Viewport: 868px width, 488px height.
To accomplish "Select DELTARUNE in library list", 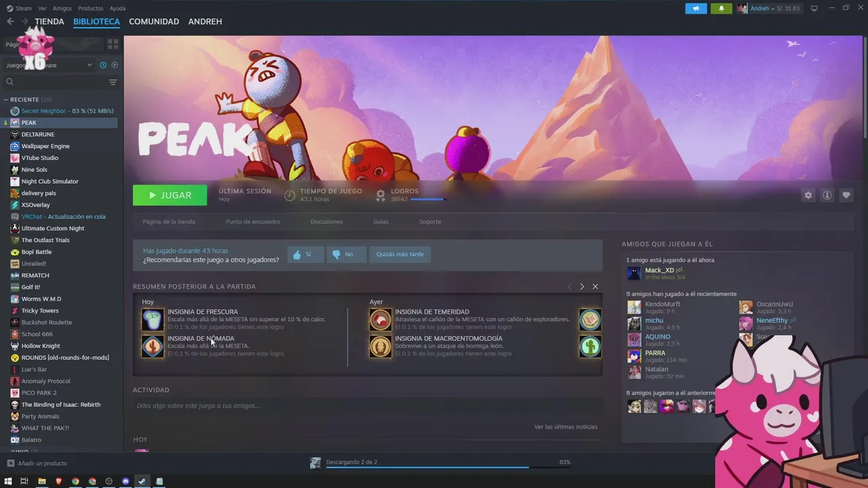I will click(x=38, y=134).
